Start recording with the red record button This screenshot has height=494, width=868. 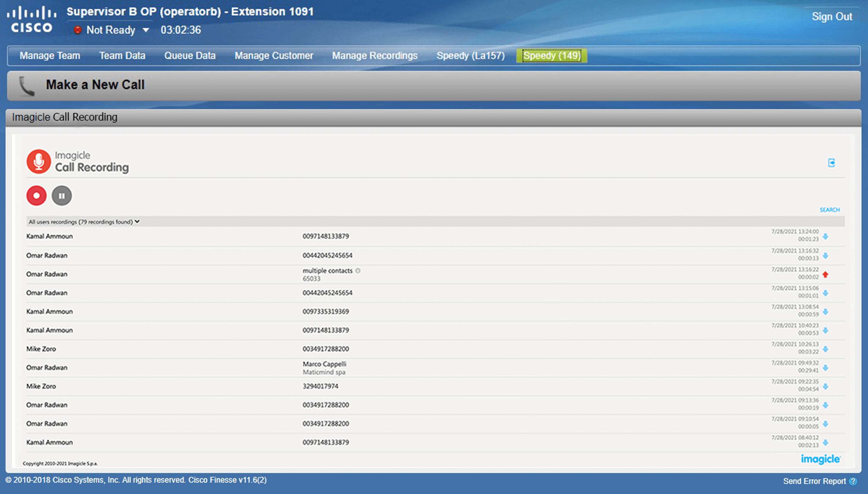pyautogui.click(x=36, y=195)
